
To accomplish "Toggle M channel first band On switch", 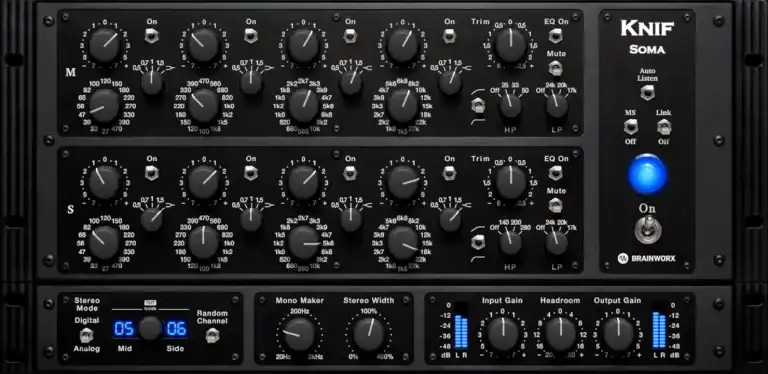I will (x=151, y=35).
